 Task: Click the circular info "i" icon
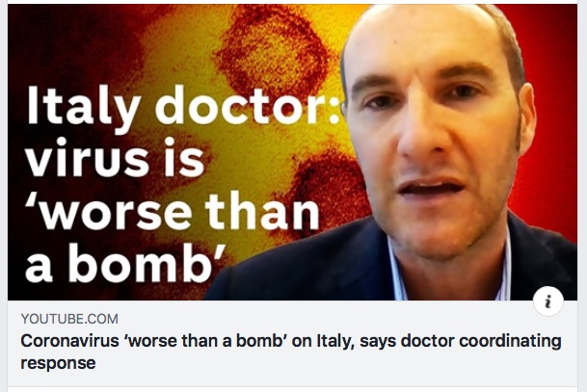tap(548, 301)
